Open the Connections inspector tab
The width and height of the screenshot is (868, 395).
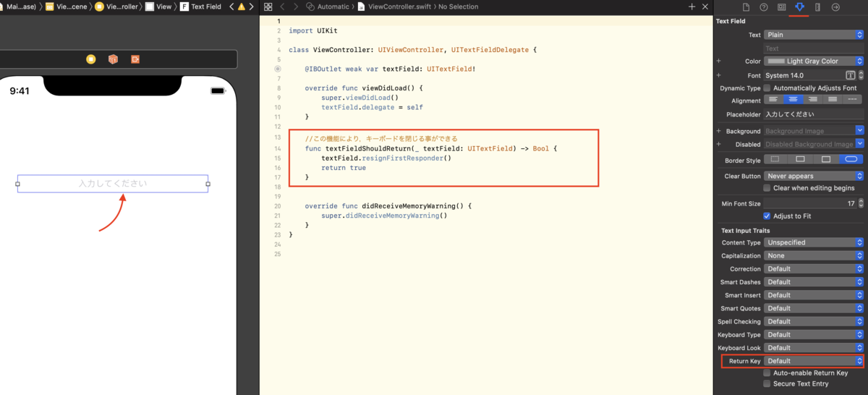pos(835,7)
